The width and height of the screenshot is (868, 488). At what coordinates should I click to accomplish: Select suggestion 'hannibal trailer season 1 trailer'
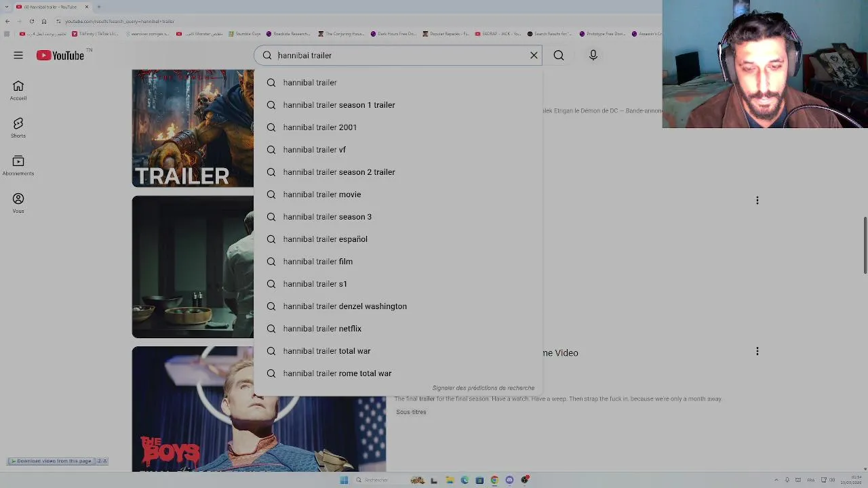[x=398, y=105]
